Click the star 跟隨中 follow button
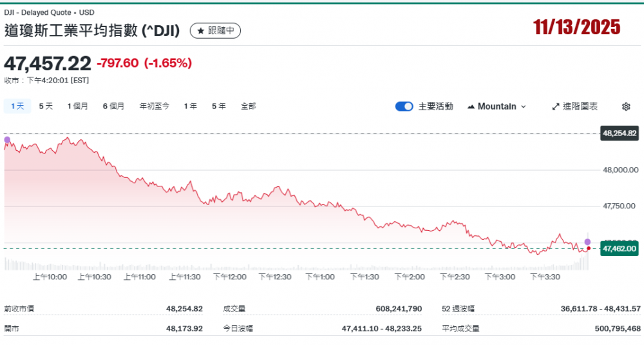Screen dimensions: 644x345 [x=215, y=30]
